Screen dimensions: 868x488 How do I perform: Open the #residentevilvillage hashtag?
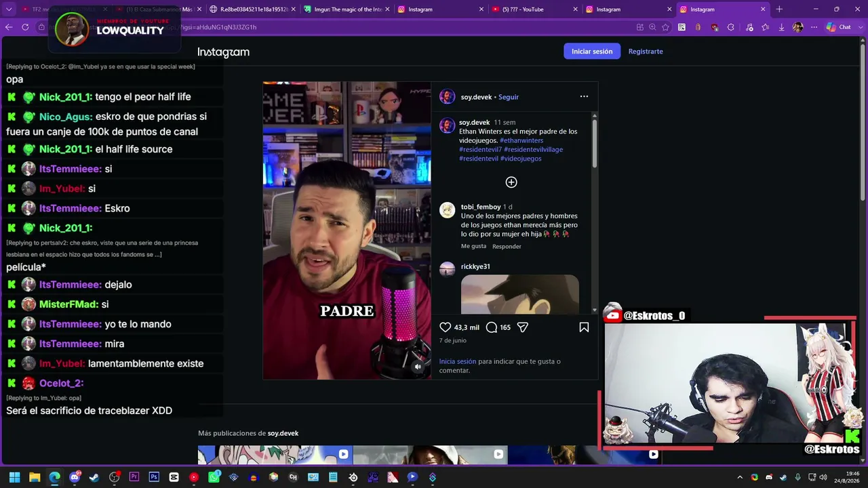533,149
